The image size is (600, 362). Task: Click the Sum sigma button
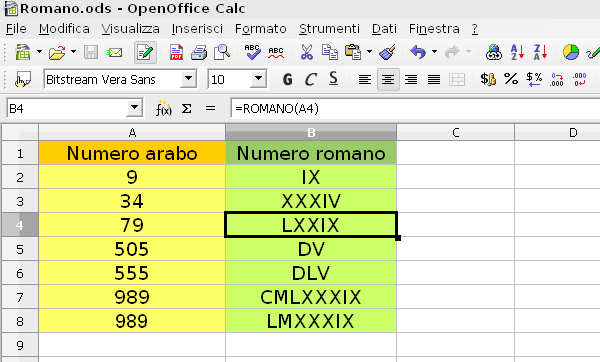tap(186, 109)
